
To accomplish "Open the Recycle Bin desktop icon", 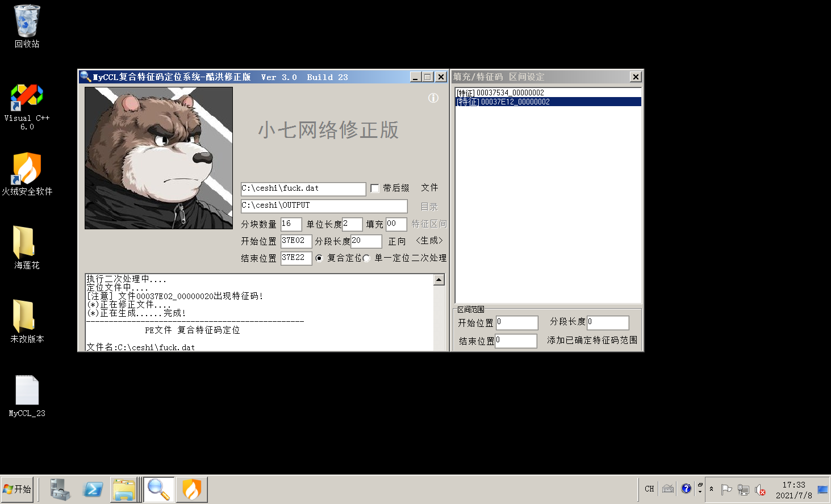I will [27, 27].
